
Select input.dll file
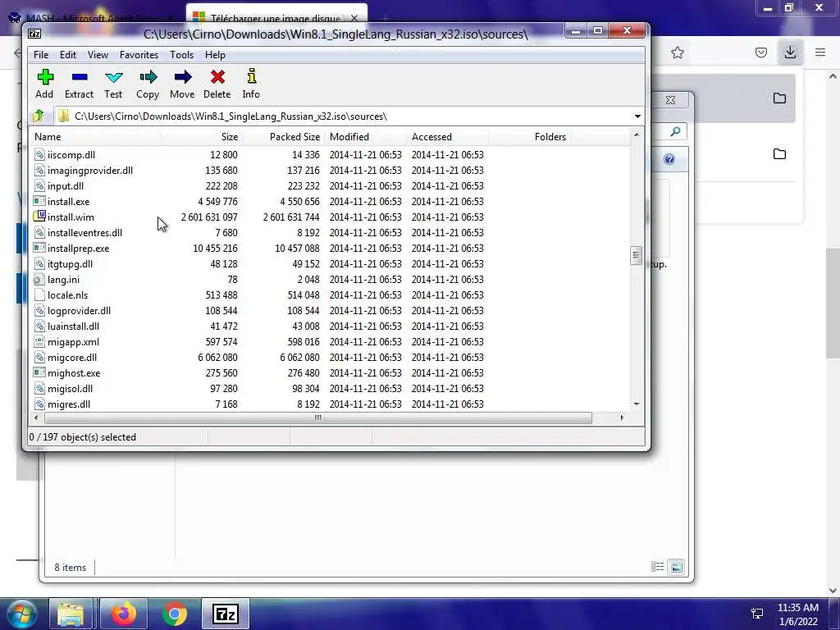(66, 186)
